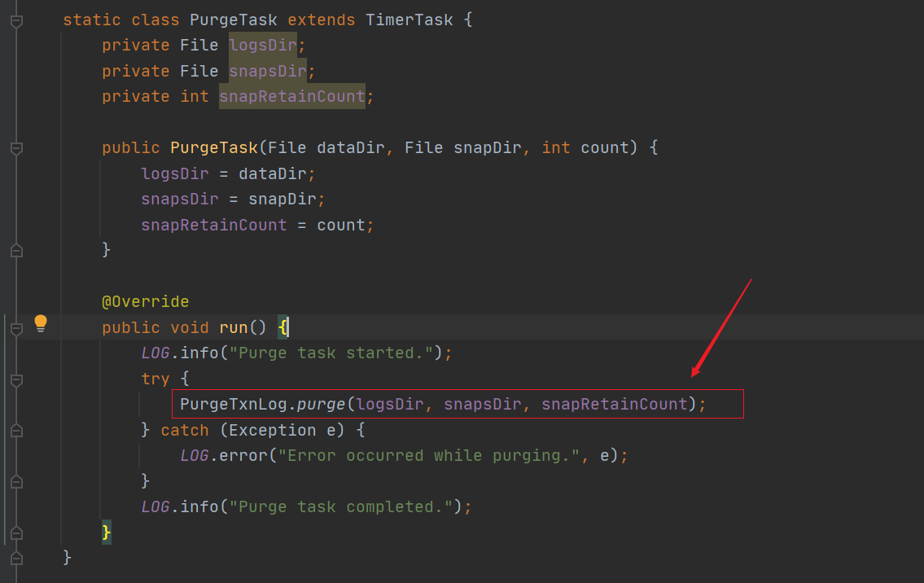The width and height of the screenshot is (924, 583).
Task: Click the static keyword of class declaration
Action: 92,20
